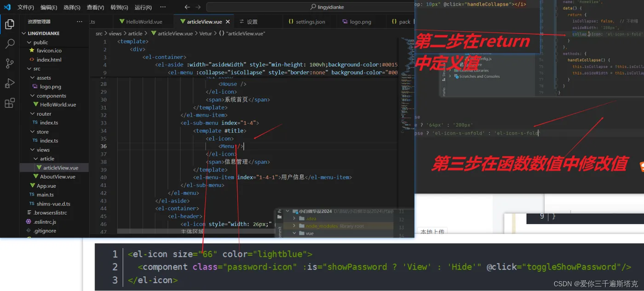This screenshot has height=291, width=644.
Task: Click line number 36 in the editor gutter
Action: coord(103,146)
